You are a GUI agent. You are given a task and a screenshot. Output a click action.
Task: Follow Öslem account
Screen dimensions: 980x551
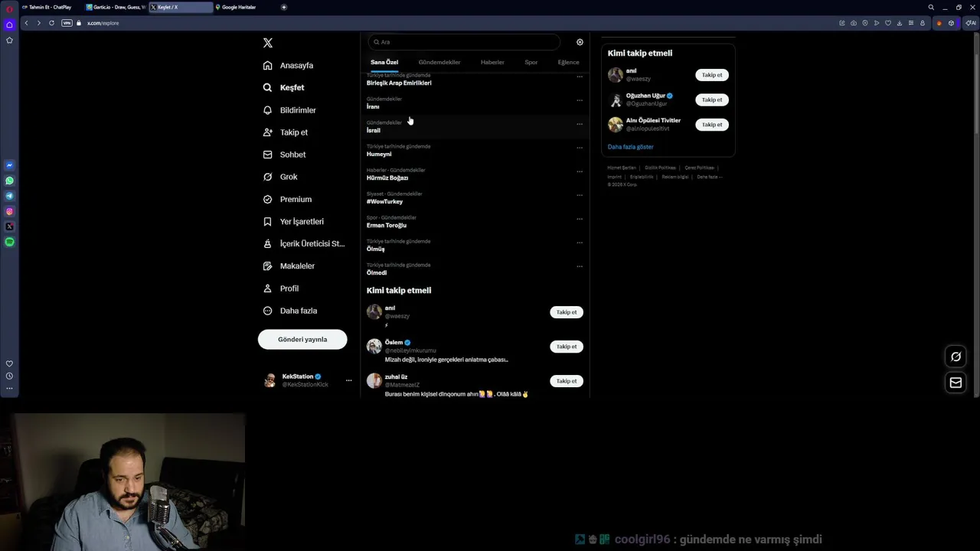(x=567, y=347)
